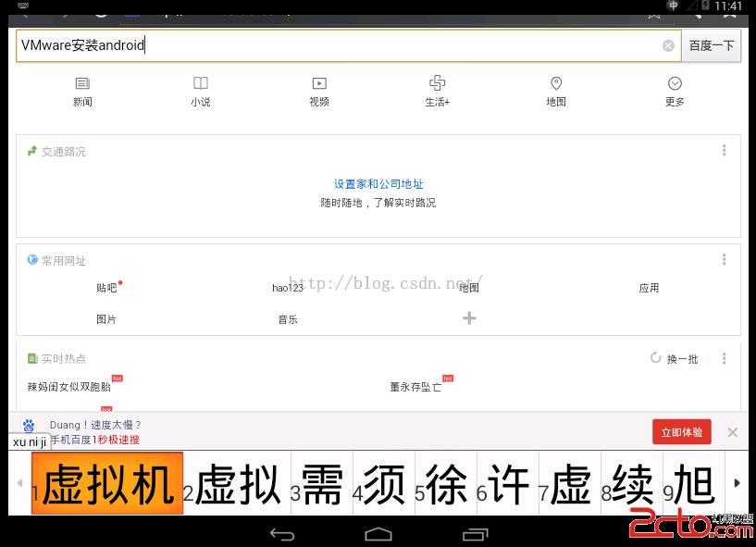Select IME candidate 8 续
Viewport: 756px width, 547px height.
click(x=632, y=484)
